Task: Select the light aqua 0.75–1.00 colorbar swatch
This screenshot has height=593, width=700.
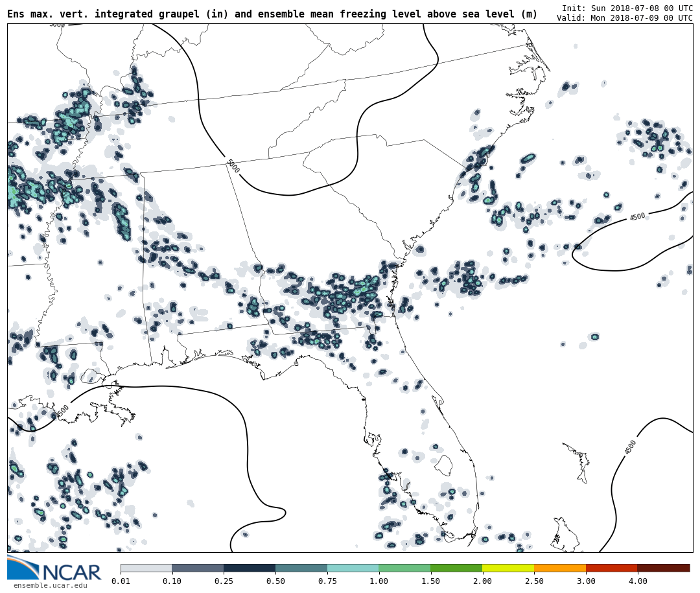Action: (353, 568)
